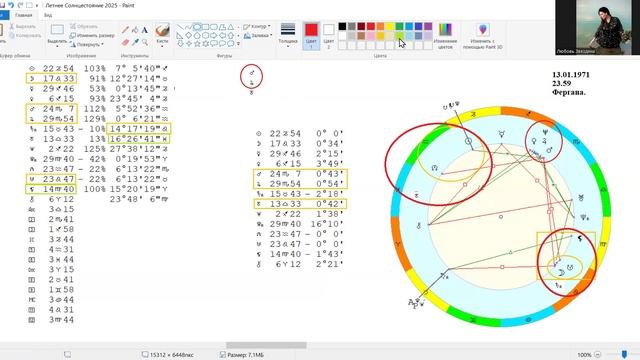This screenshot has width=640, height=360.
Task: Select the Color picker eyedropper tool
Action: point(135,42)
